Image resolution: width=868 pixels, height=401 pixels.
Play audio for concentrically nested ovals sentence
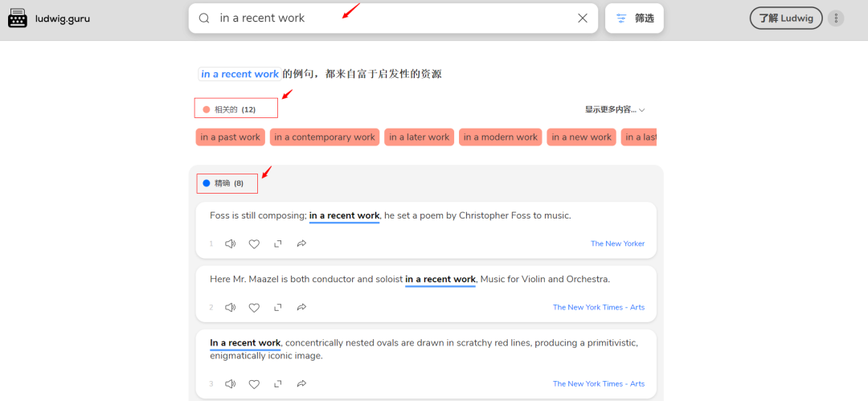tap(231, 384)
